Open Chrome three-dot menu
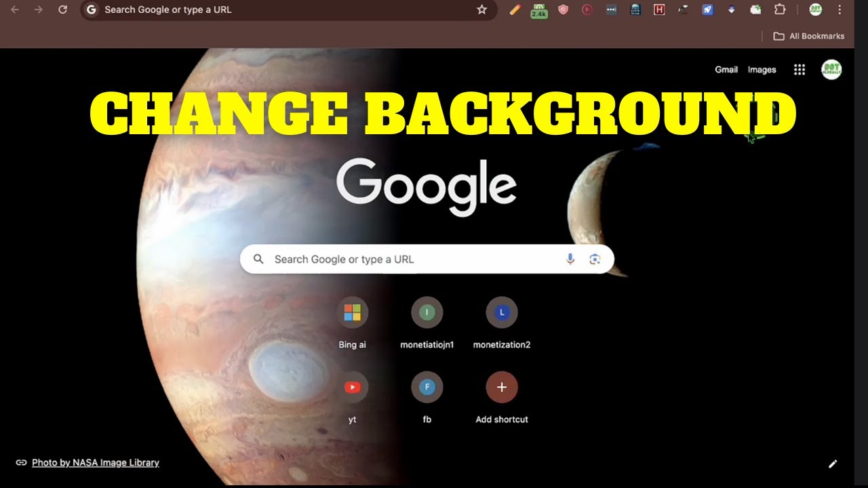The height and width of the screenshot is (488, 868). coord(840,9)
